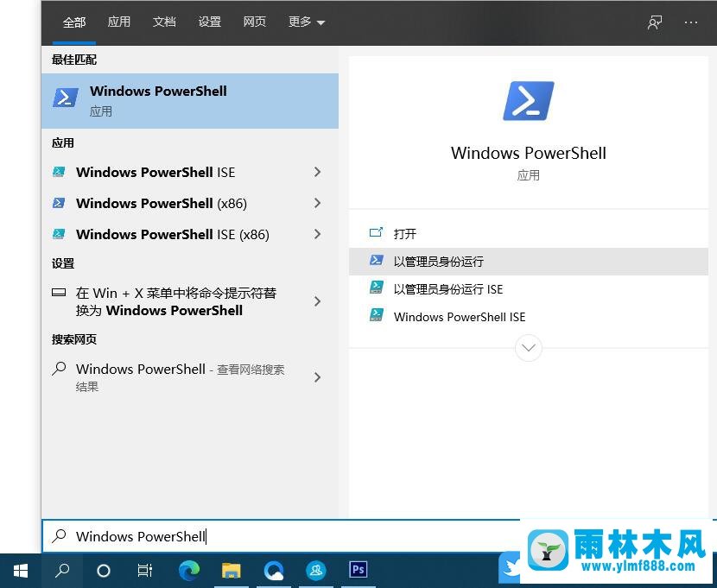Expand more actions with the circular down chevron
Viewport: 717px width, 588px height.
point(529,348)
